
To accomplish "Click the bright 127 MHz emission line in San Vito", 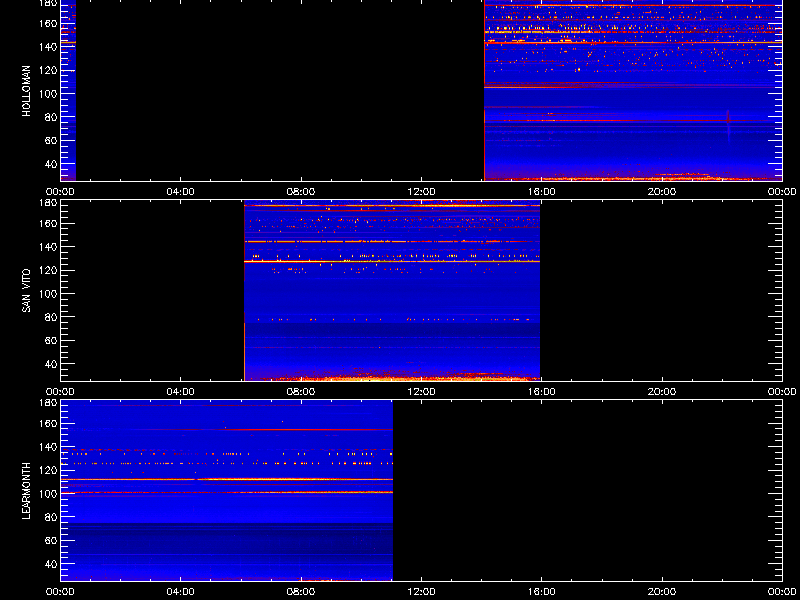I will (392, 261).
